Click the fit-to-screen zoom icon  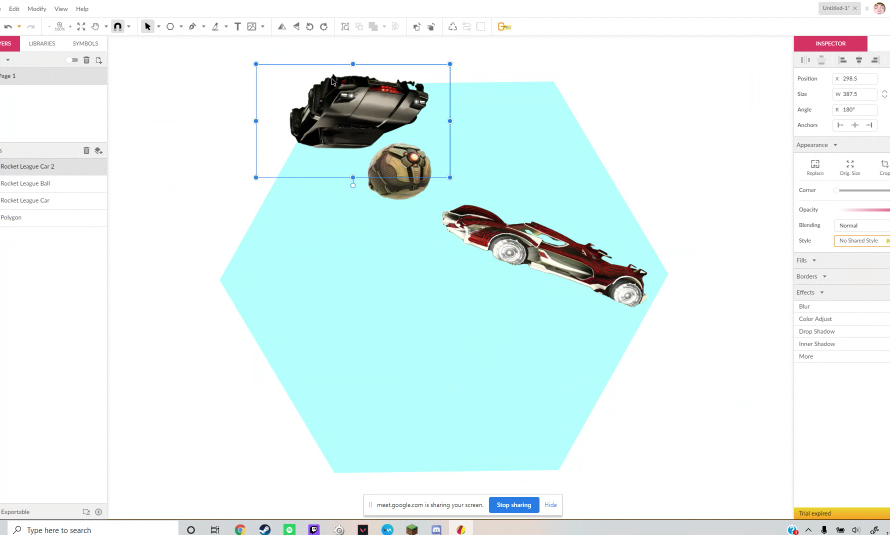click(x=81, y=27)
